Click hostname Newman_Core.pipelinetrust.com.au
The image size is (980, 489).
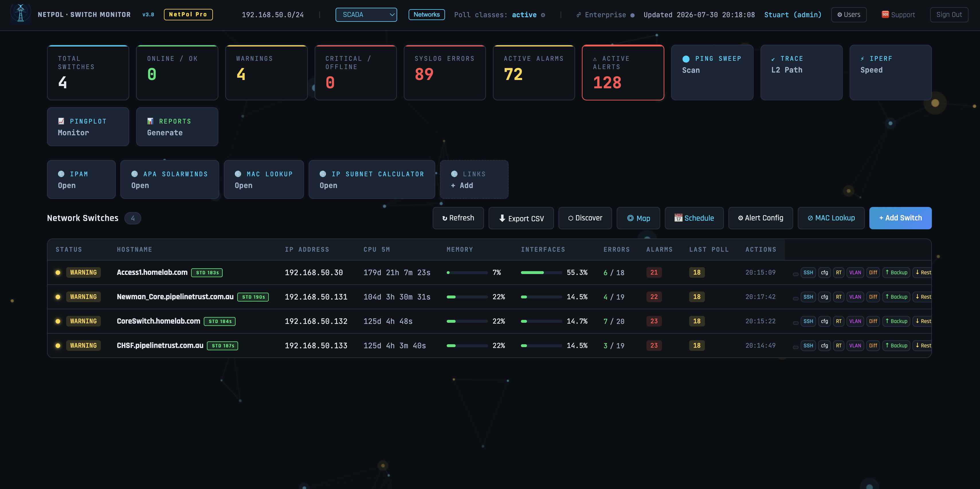(175, 297)
